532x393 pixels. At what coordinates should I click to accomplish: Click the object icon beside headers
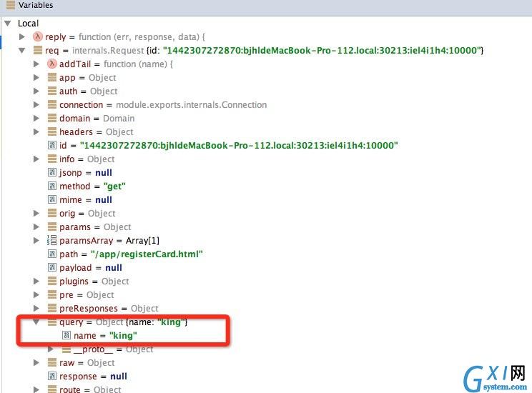tap(52, 131)
